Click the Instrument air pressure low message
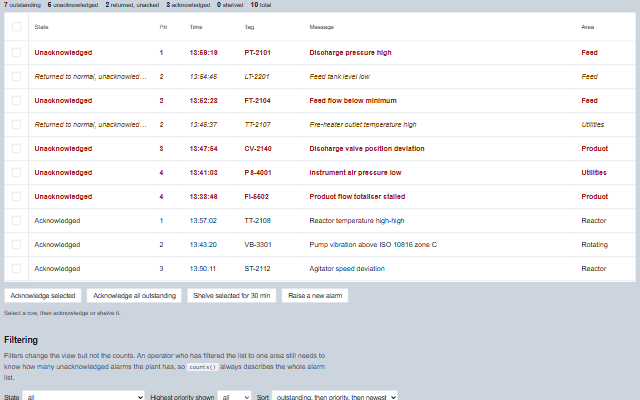This screenshot has width=640, height=400. pos(355,172)
